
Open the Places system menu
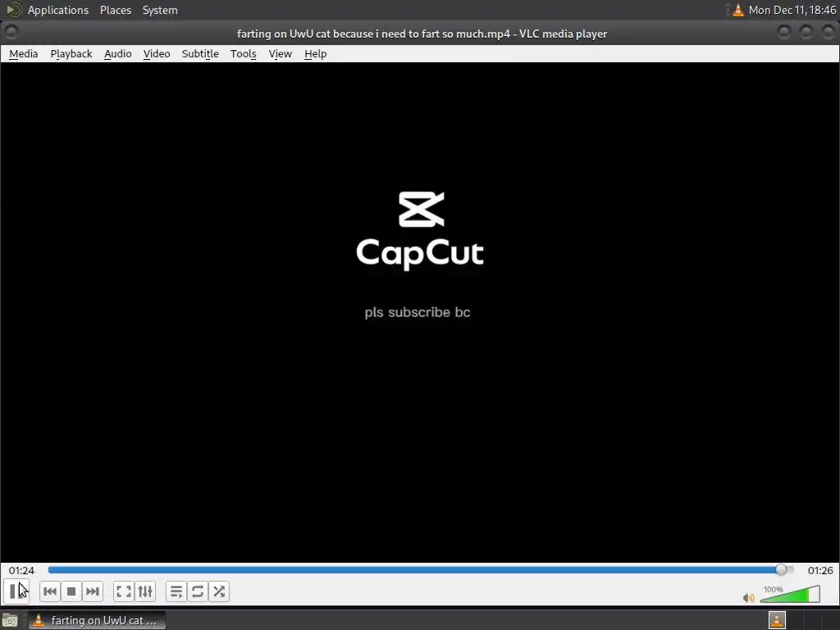point(116,10)
